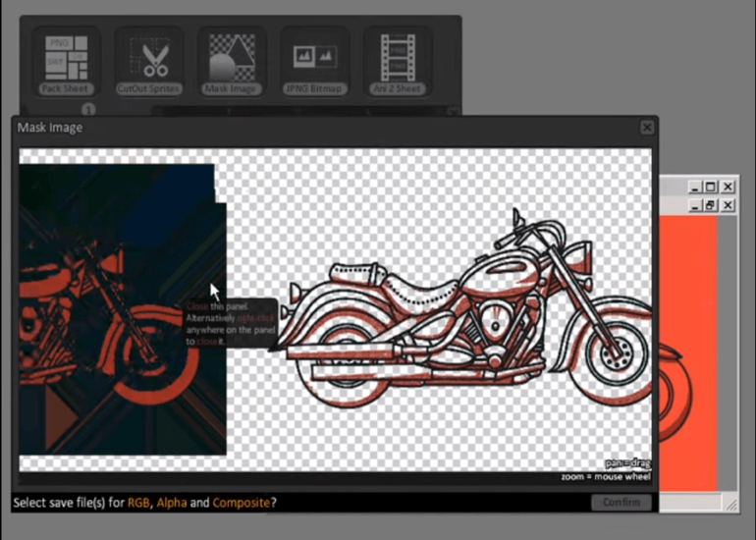Close the inner document window
Image resolution: width=756 pixels, height=540 pixels.
pyautogui.click(x=728, y=205)
